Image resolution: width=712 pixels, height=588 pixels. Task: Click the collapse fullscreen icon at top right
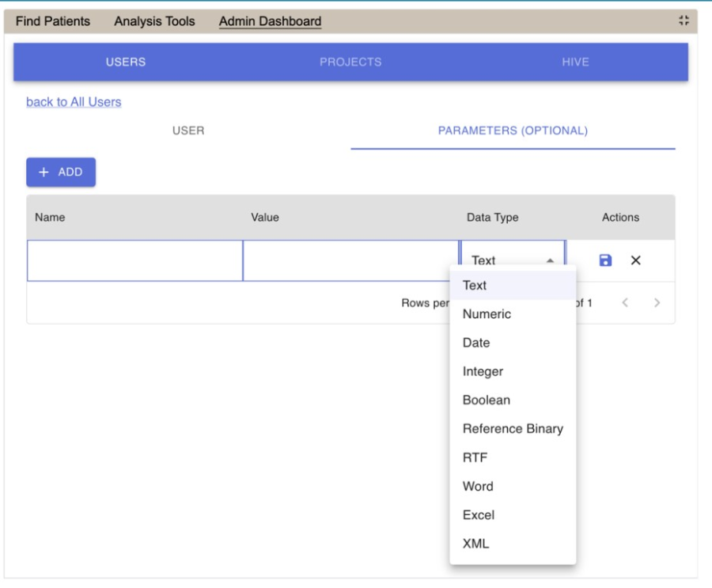tap(684, 21)
